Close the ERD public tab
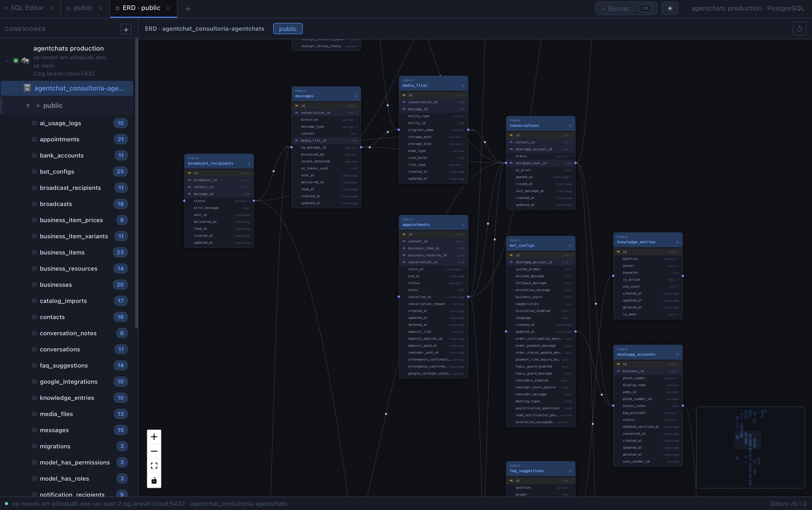Viewport: 812px width, 510px height. (168, 8)
